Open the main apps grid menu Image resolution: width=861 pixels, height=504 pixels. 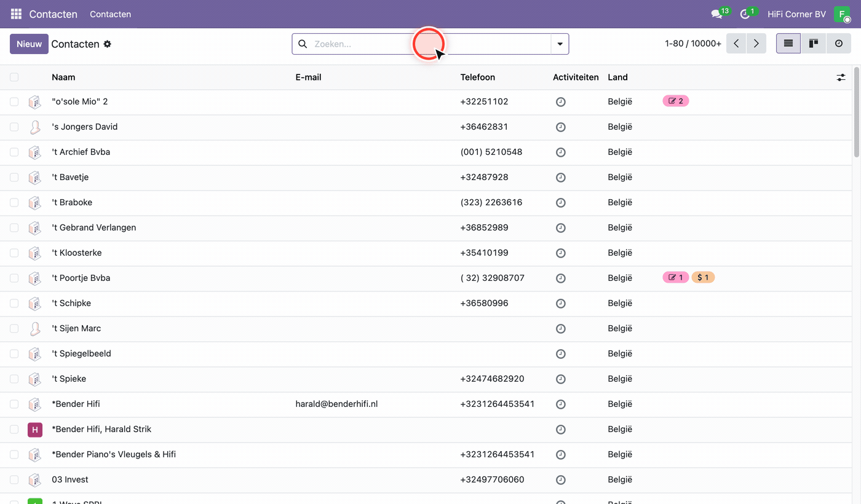[17, 14]
